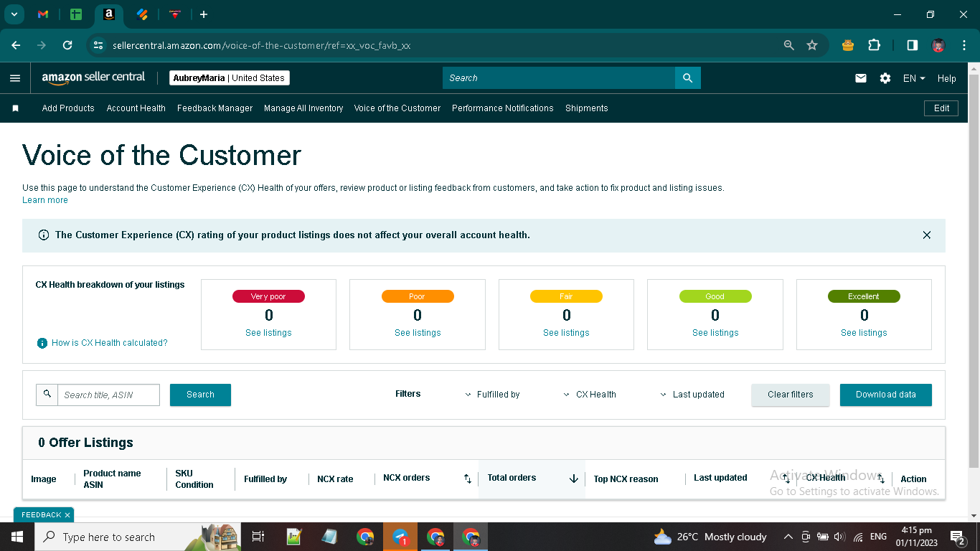Open the FEEDBACK tab

42,515
